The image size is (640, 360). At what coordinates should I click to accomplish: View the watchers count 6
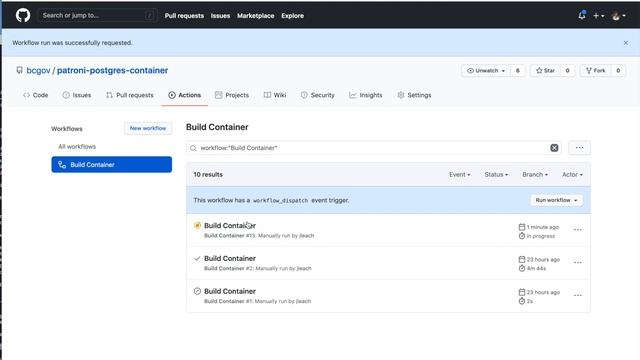click(518, 71)
